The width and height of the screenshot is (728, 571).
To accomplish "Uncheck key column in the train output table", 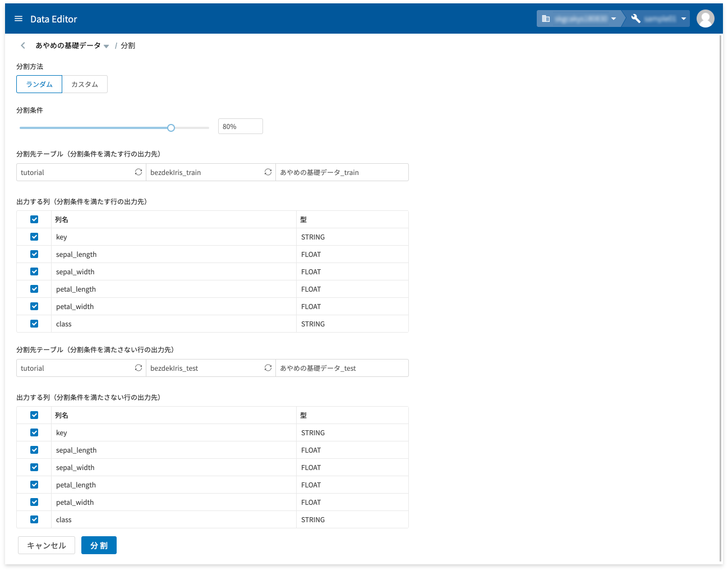I will pyautogui.click(x=34, y=237).
